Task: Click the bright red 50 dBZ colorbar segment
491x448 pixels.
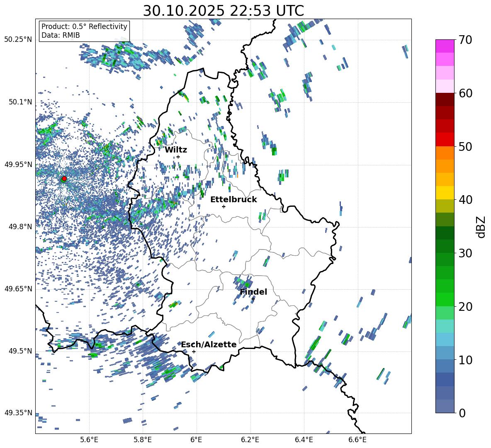Action: 445,140
